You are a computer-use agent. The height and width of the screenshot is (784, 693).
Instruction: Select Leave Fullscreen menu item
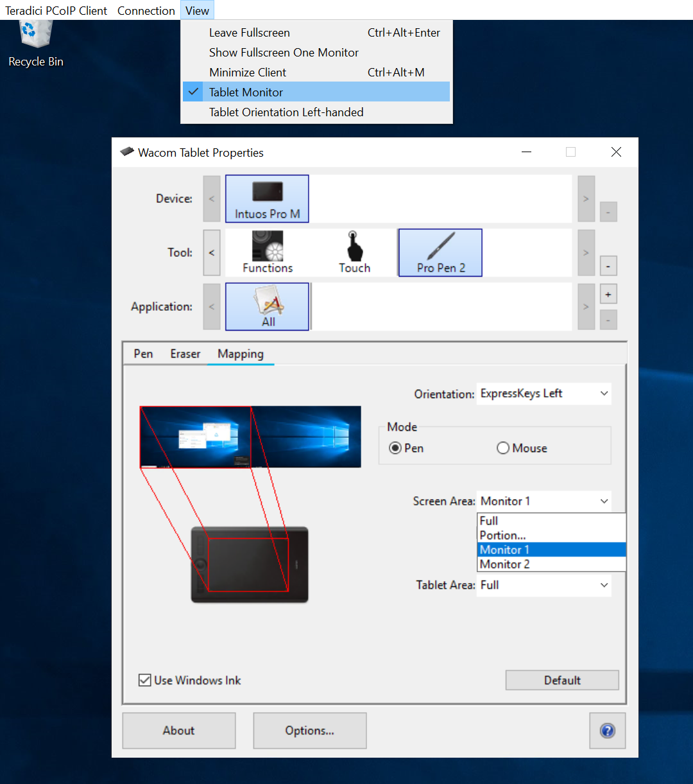tap(316, 33)
